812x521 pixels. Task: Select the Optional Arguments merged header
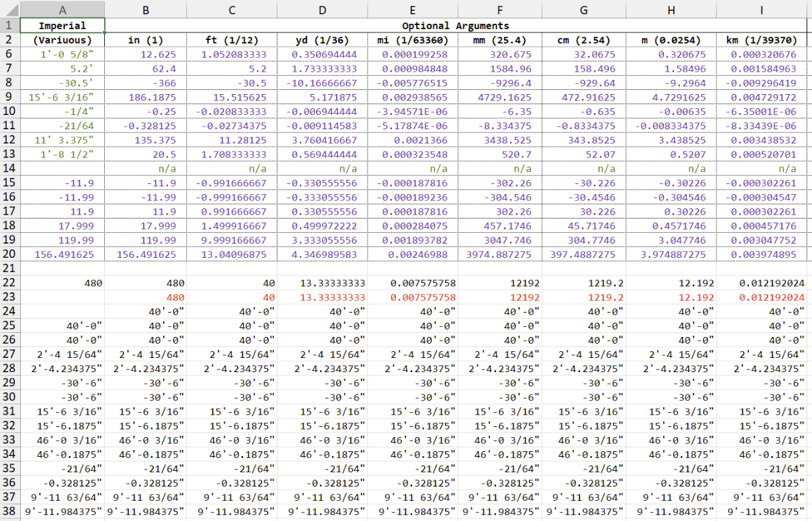click(x=457, y=26)
